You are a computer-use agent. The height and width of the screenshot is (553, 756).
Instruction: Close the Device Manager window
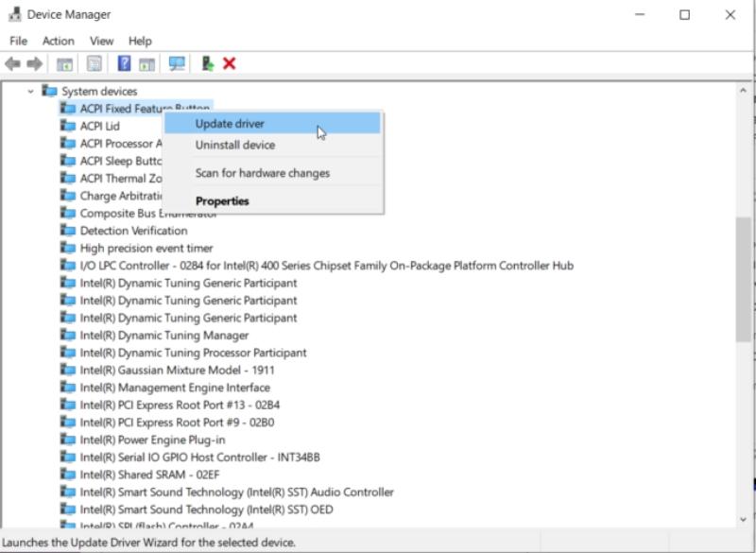(x=730, y=14)
